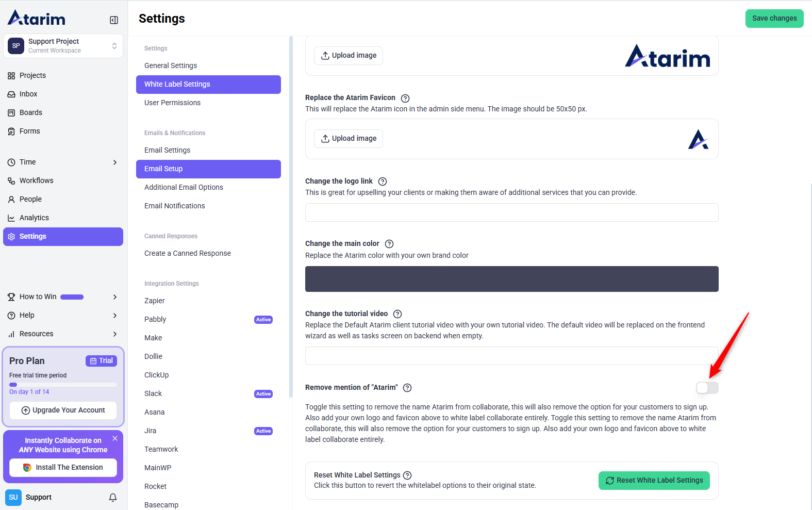The height and width of the screenshot is (510, 812).
Task: Click help icon beside Replace the Atarim Favicon
Action: coord(405,98)
